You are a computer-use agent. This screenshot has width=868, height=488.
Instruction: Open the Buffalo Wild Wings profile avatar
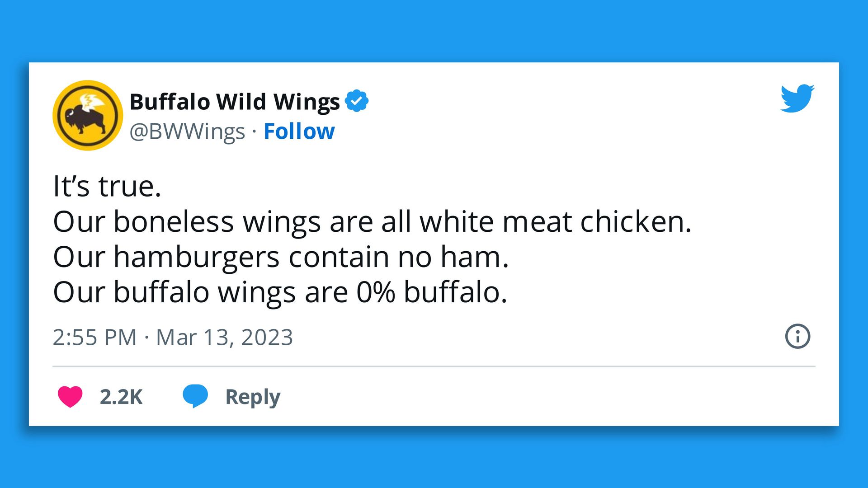[x=88, y=115]
